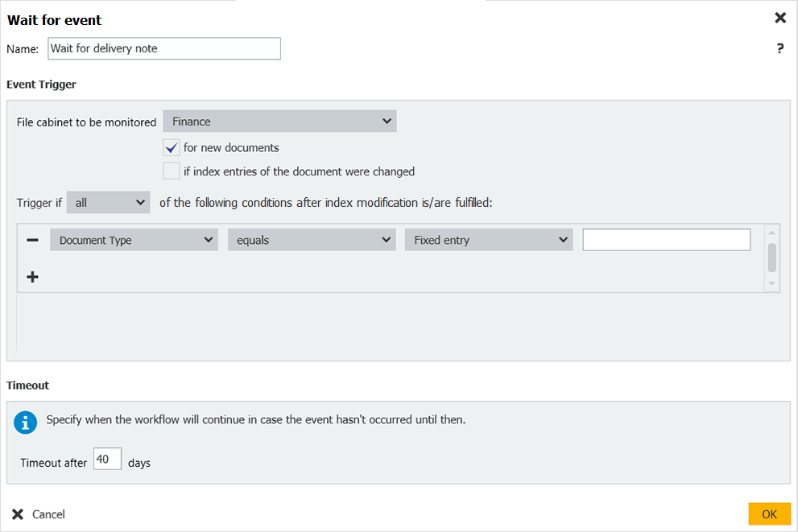Viewport: 798px width, 532px height.
Task: Uncheck the 'for new documents' checkbox
Action: pos(171,148)
